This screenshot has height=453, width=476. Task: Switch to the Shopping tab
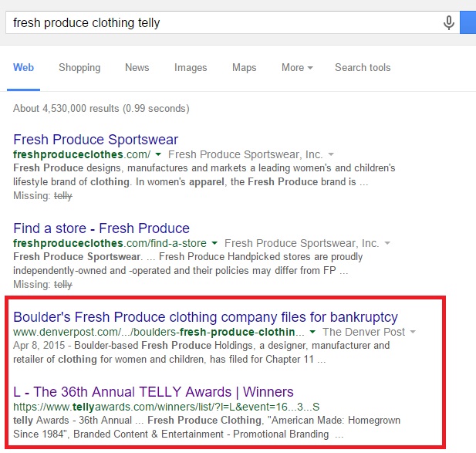pyautogui.click(x=79, y=67)
